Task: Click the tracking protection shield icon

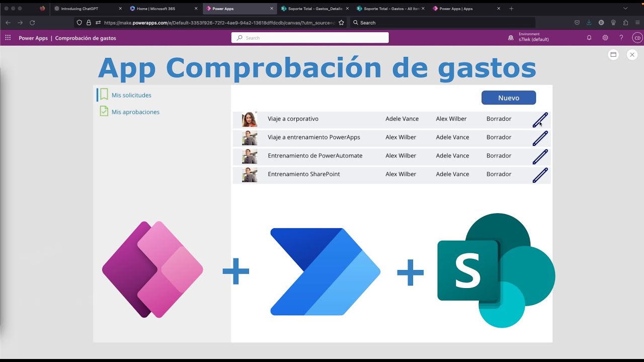Action: click(x=79, y=23)
